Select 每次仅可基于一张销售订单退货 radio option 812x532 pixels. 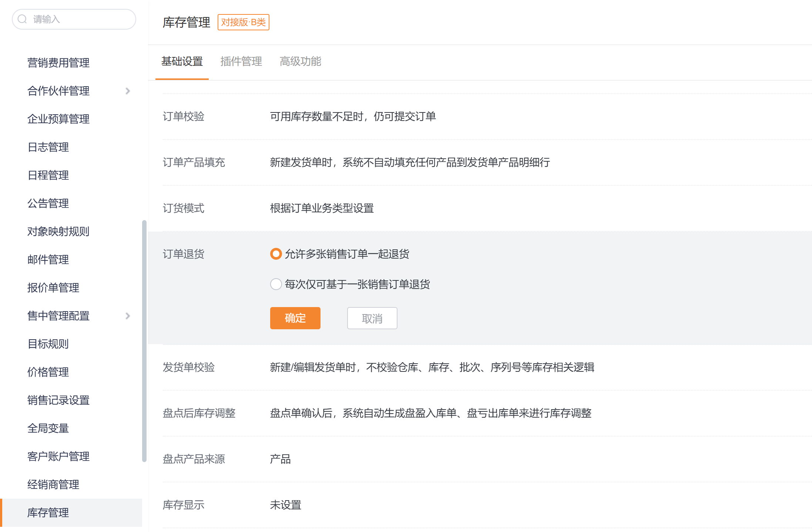(276, 284)
